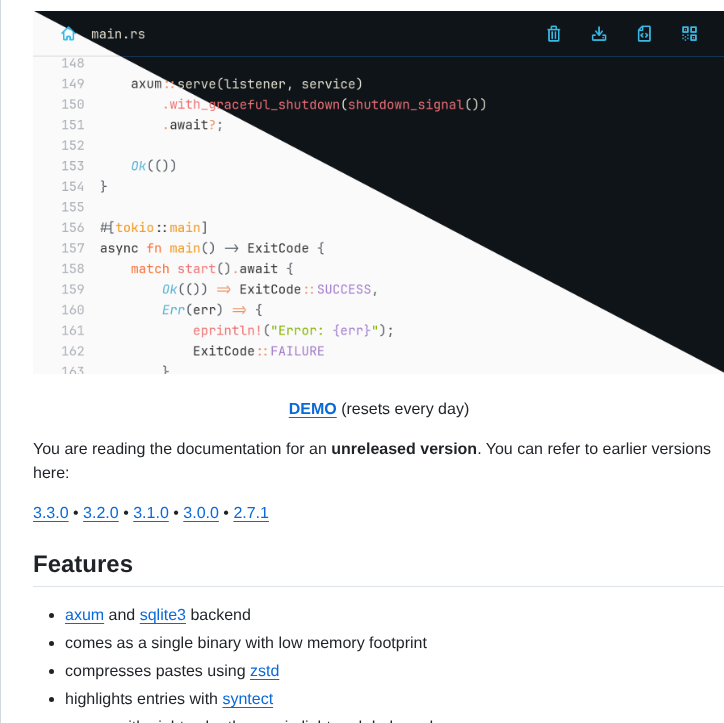Click the with_graceful_shutdown code line
The width and height of the screenshot is (724, 723).
(324, 104)
